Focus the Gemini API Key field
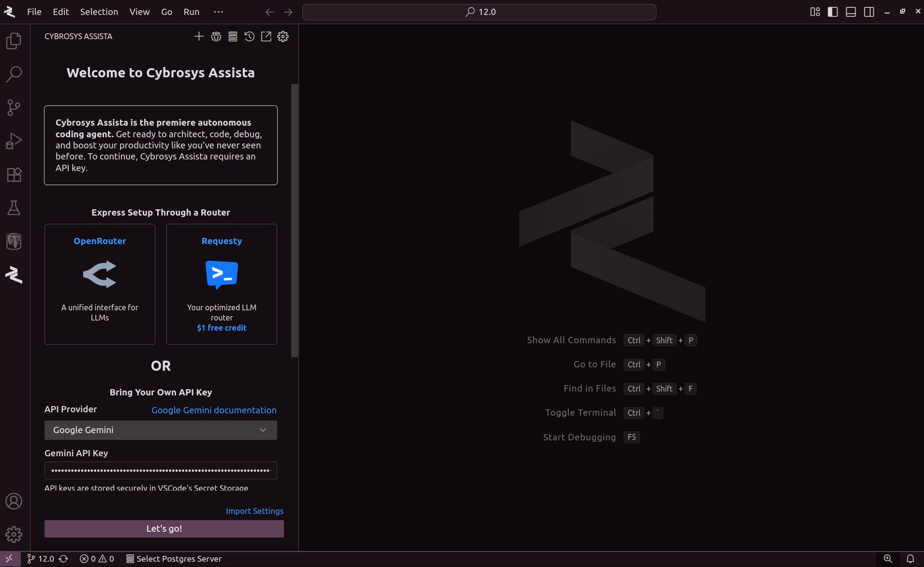Image resolution: width=924 pixels, height=567 pixels. (161, 470)
